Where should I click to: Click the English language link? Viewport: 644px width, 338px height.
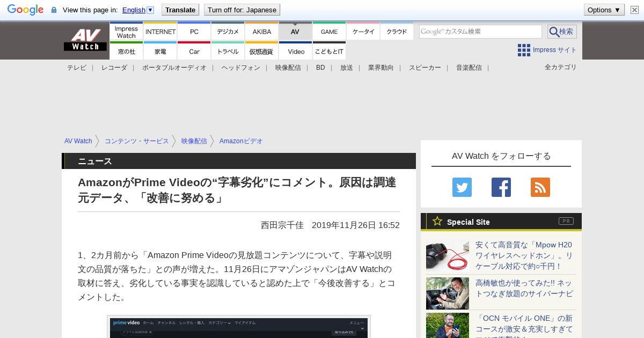[x=134, y=10]
